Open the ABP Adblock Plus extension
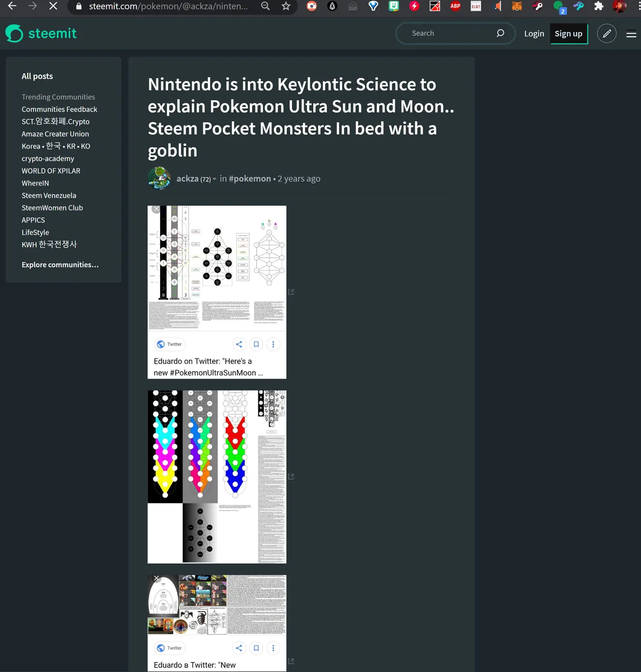 tap(455, 6)
